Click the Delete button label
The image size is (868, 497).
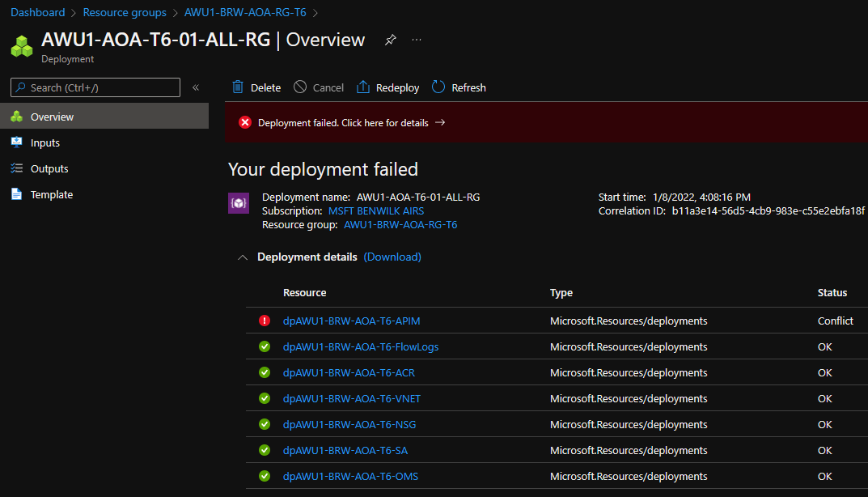(x=265, y=87)
